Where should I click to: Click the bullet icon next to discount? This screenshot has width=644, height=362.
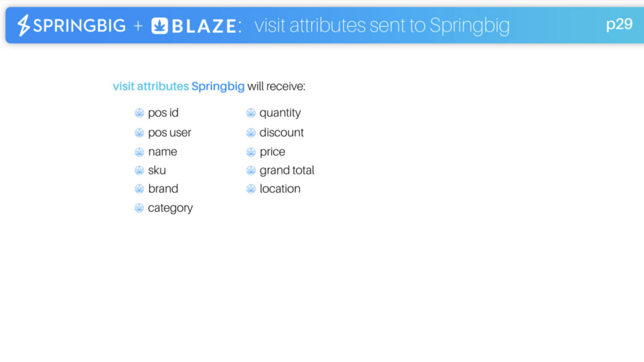point(251,133)
